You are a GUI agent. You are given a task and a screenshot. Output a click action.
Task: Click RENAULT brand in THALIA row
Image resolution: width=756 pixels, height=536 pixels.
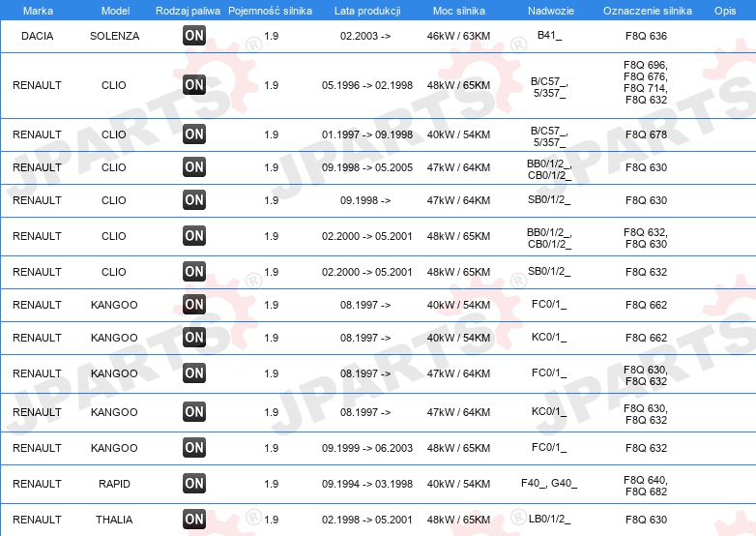(x=37, y=520)
